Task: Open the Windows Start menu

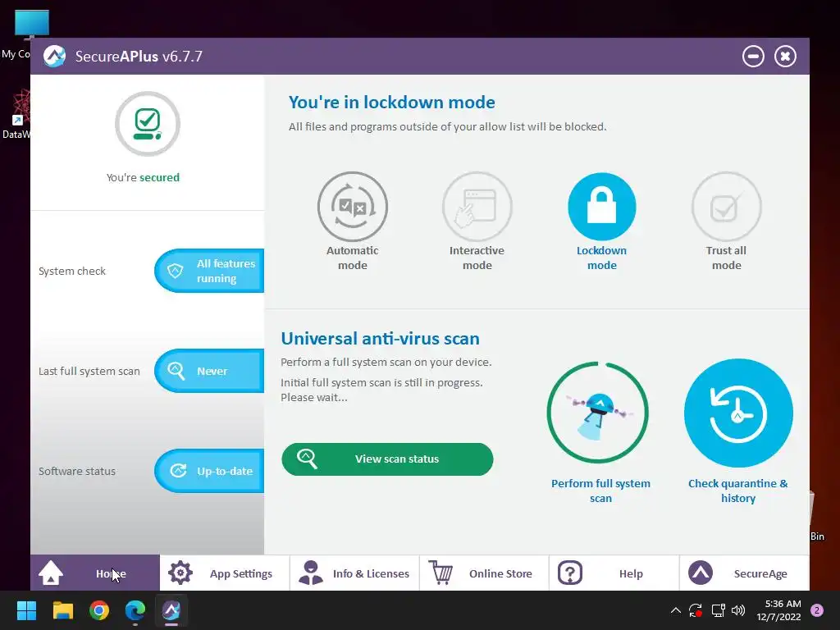Action: pos(26,610)
